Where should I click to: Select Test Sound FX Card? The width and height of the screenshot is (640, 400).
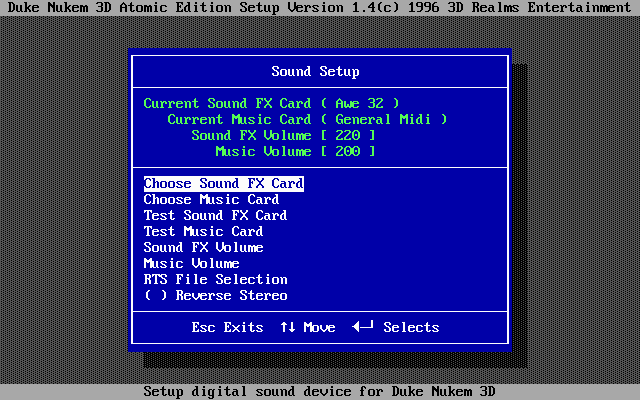(216, 216)
